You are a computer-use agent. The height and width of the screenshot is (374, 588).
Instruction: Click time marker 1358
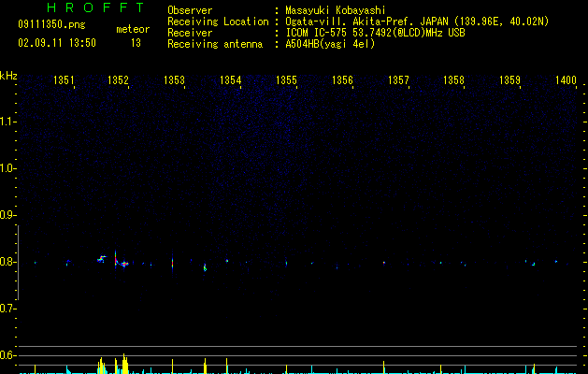pyautogui.click(x=453, y=80)
